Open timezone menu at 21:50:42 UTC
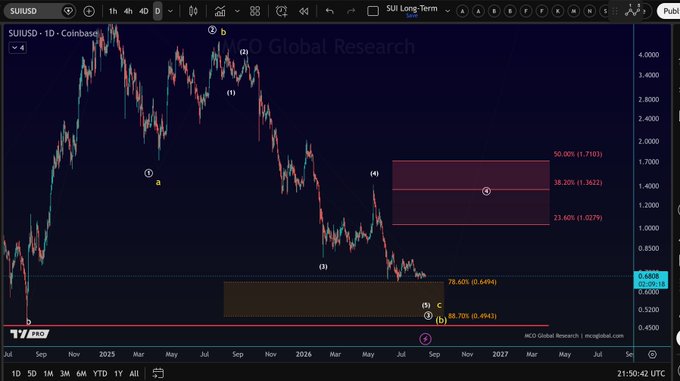 (641, 373)
